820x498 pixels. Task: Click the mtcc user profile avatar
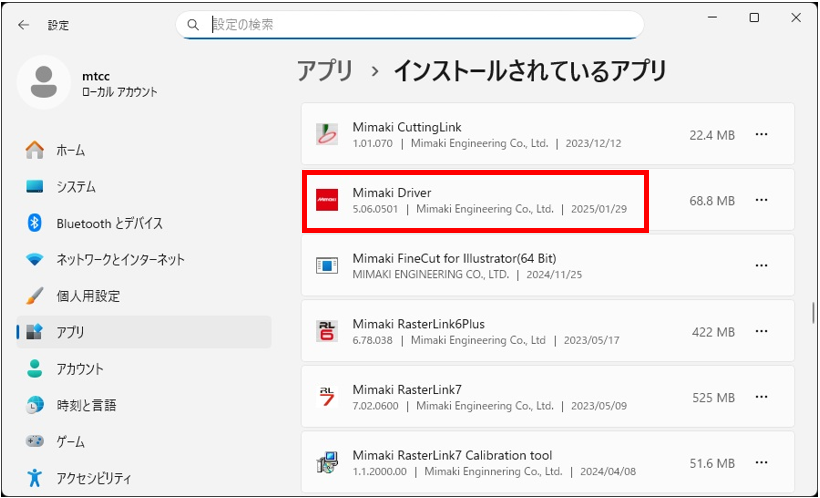[x=43, y=83]
